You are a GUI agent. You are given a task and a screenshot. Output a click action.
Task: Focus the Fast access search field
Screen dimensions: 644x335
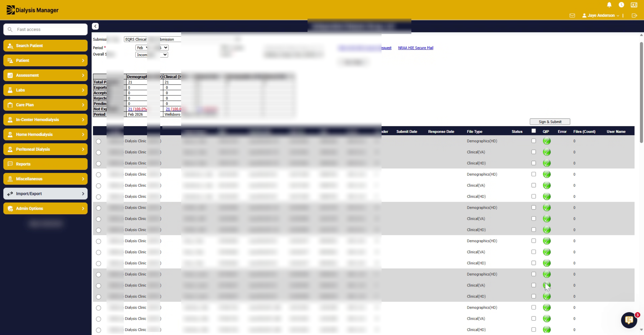coord(45,29)
